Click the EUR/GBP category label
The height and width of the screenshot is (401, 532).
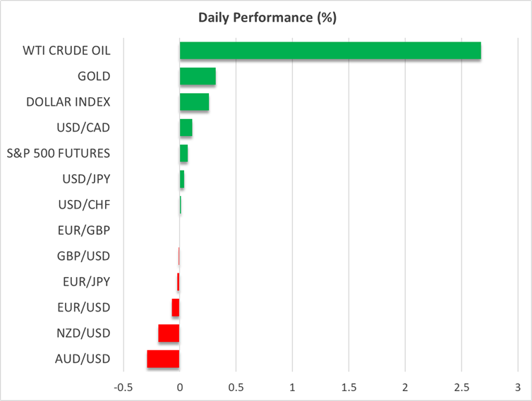coord(84,230)
